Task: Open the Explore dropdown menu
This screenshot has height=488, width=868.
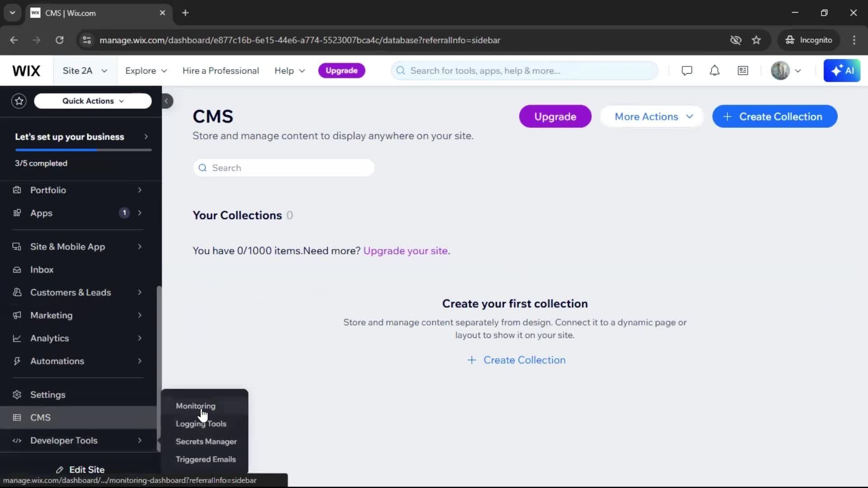Action: coord(146,71)
